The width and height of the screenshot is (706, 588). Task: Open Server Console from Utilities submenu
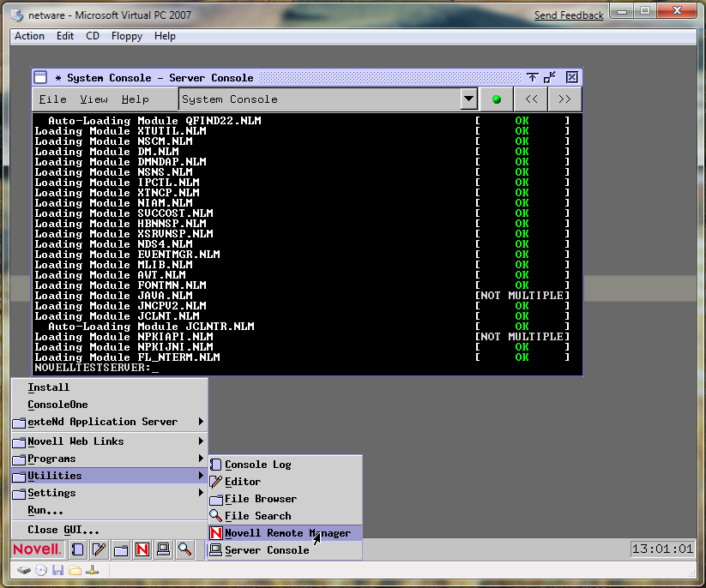pyautogui.click(x=286, y=550)
